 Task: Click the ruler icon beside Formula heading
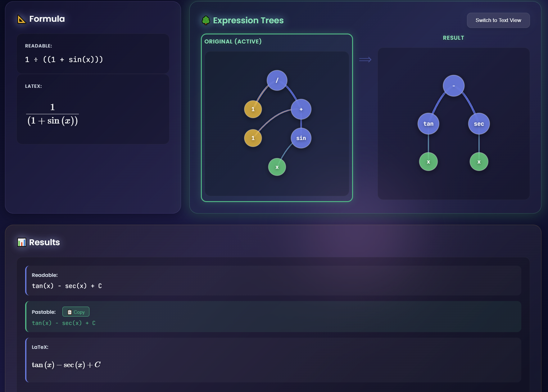click(22, 19)
